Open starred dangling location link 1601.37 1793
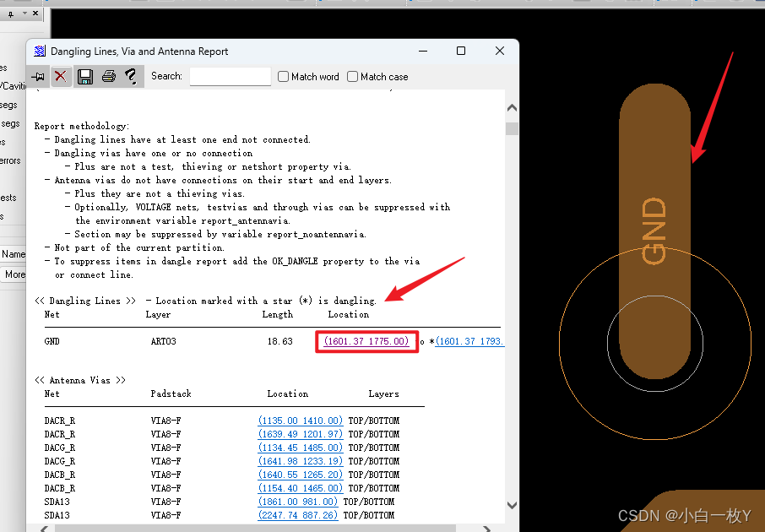765x532 pixels. point(469,341)
